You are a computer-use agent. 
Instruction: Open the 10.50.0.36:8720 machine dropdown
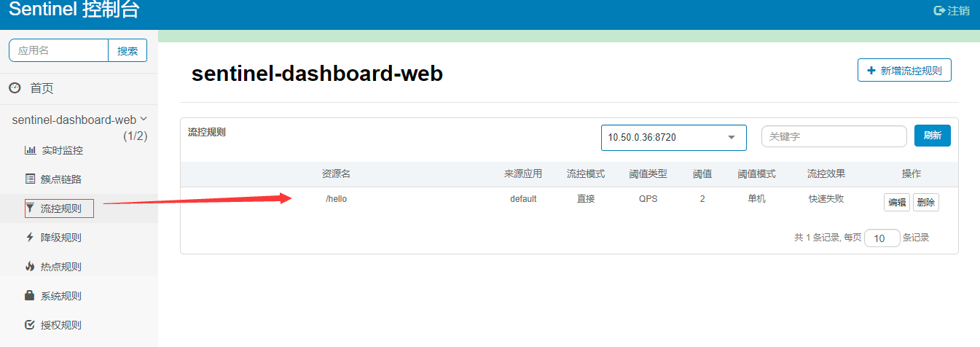pyautogui.click(x=673, y=137)
